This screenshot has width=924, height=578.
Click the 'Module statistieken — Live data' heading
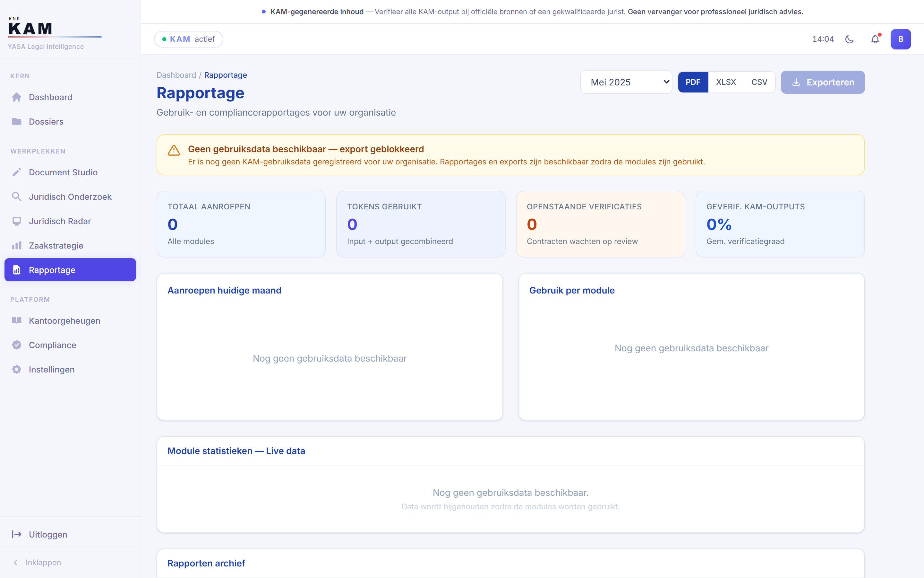[236, 451]
